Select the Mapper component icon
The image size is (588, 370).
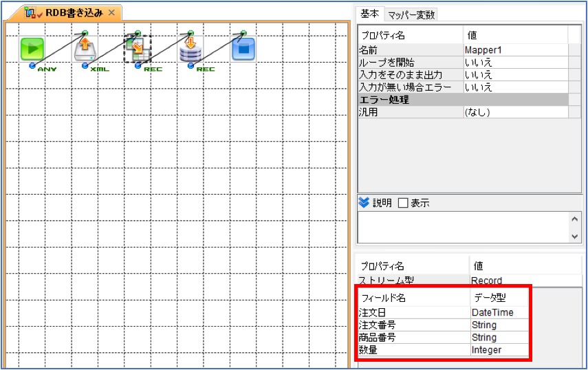tap(138, 49)
